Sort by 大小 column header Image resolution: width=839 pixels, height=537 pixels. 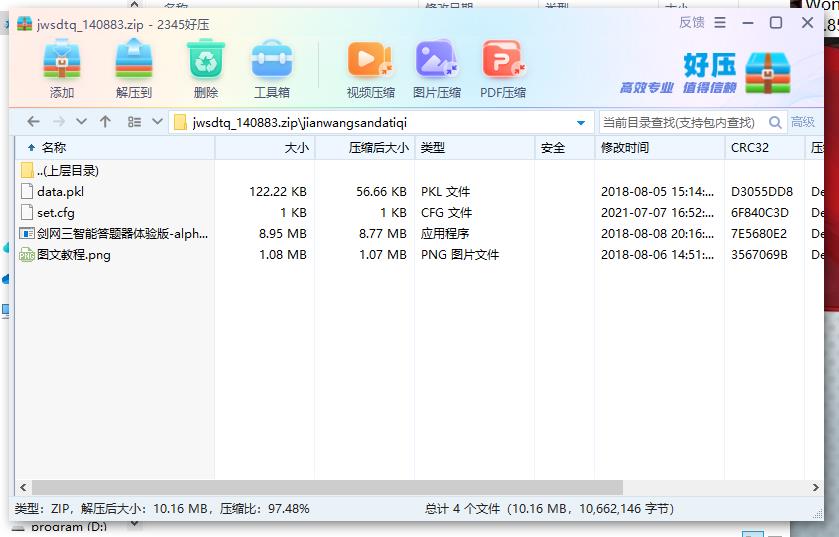click(x=265, y=148)
